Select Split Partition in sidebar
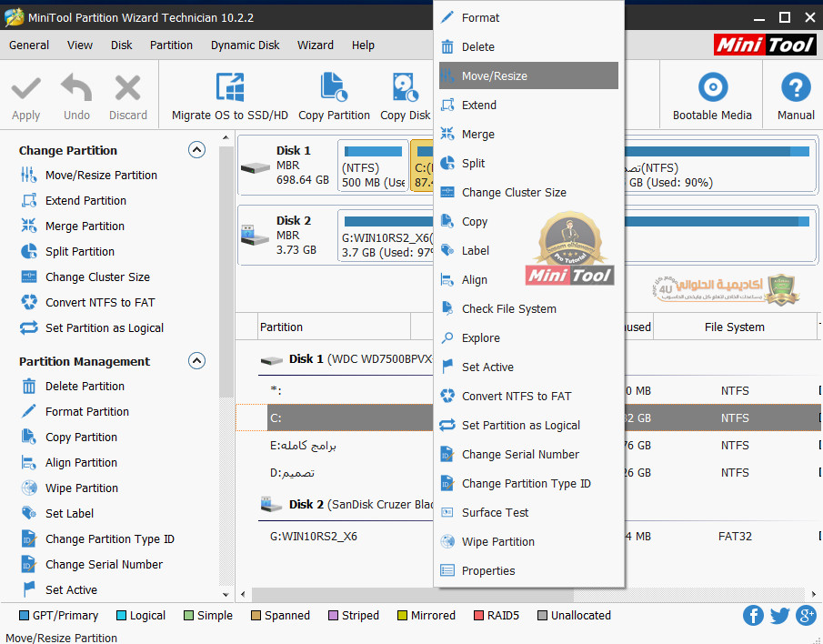The image size is (823, 644). coord(80,252)
